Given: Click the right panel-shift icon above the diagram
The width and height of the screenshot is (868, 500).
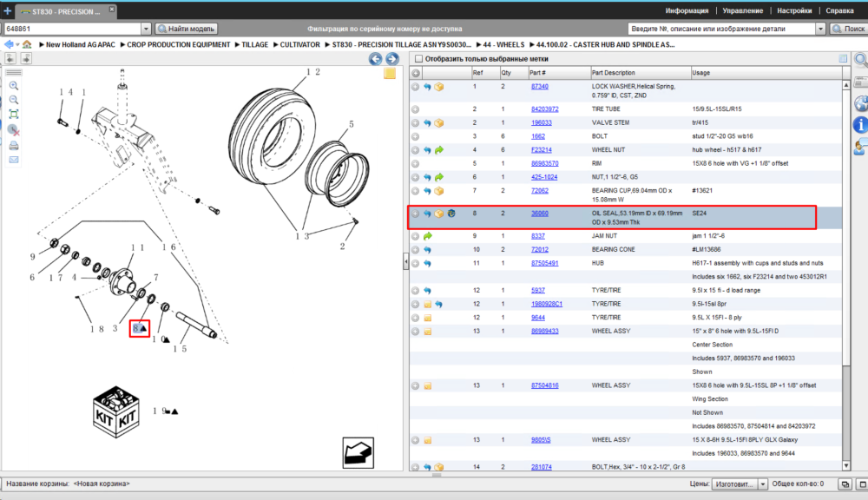Looking at the screenshot, I should (25, 58).
